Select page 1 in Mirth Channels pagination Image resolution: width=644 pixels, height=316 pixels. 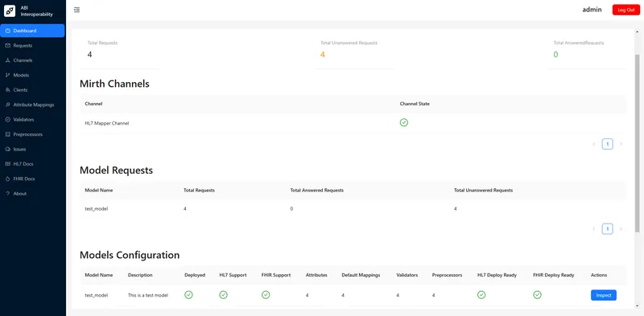click(608, 144)
